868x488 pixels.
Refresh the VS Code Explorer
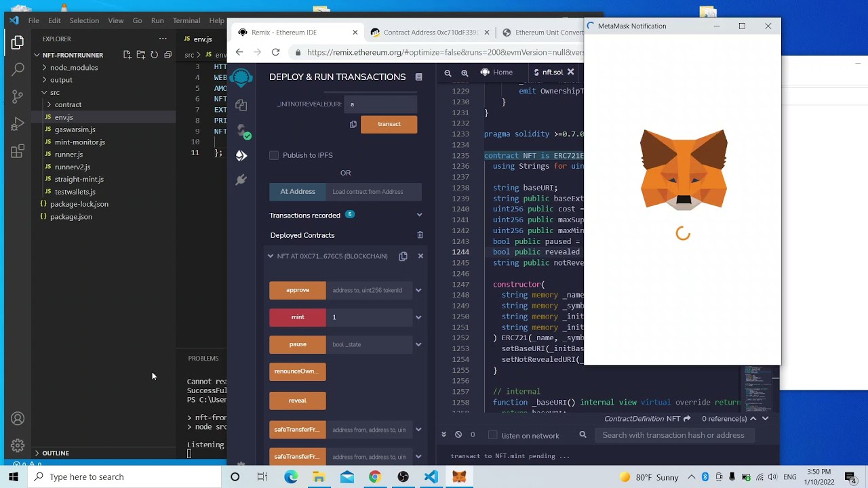click(154, 55)
